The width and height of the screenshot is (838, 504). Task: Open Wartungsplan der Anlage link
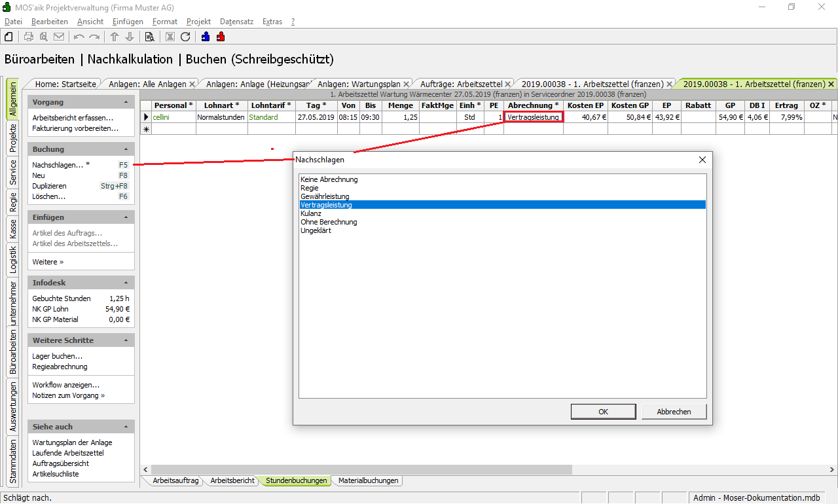click(72, 442)
